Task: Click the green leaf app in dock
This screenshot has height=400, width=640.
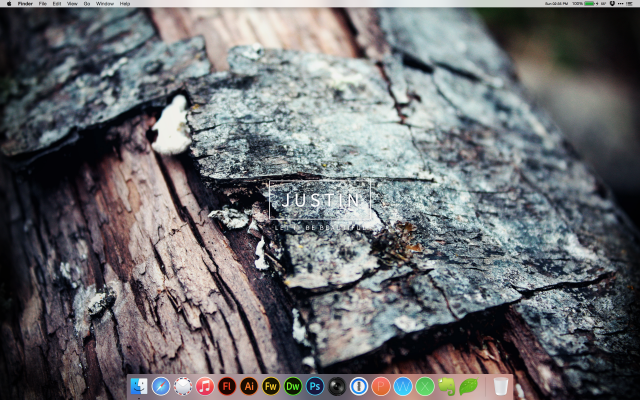Action: pos(469,386)
